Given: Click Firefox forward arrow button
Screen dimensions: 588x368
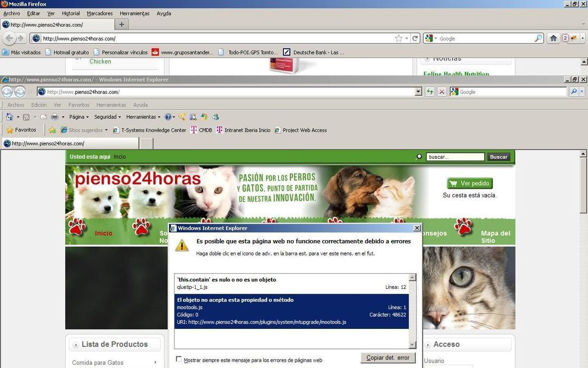Looking at the screenshot, I should [21, 39].
